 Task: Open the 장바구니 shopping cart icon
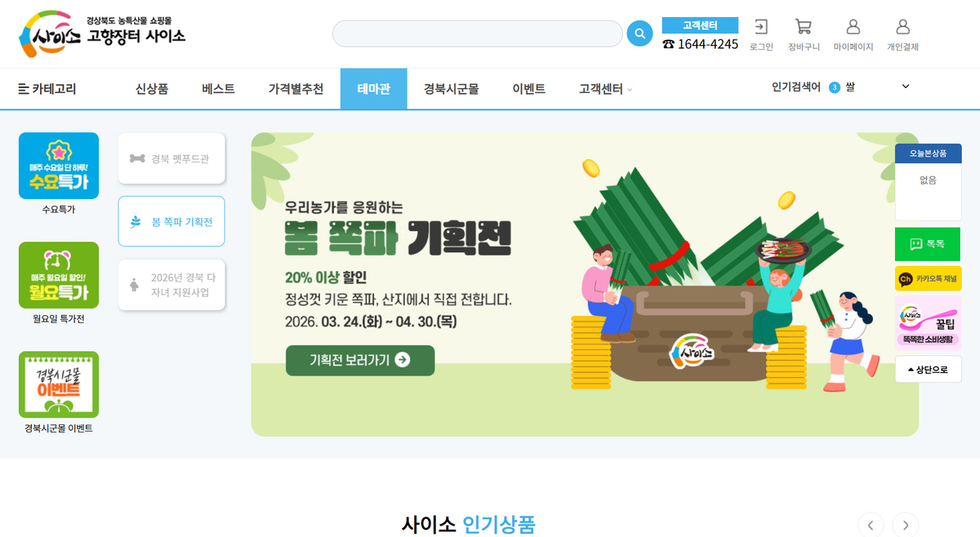click(x=804, y=27)
